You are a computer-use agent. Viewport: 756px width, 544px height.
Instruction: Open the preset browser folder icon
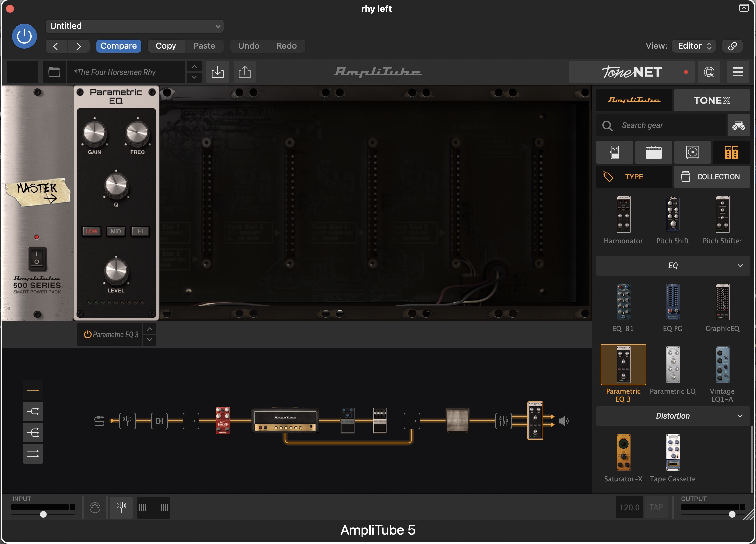click(x=54, y=72)
